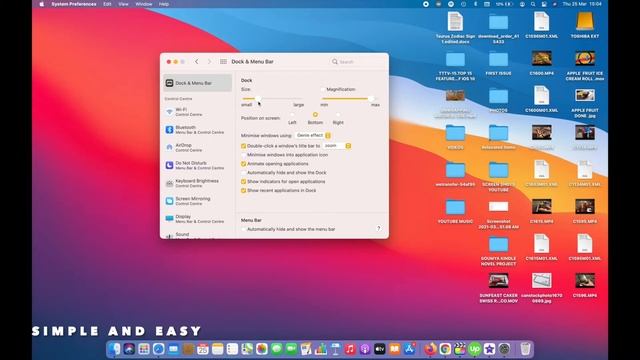Select the Display item in the sidebar
The height and width of the screenshot is (360, 640).
pos(198,219)
